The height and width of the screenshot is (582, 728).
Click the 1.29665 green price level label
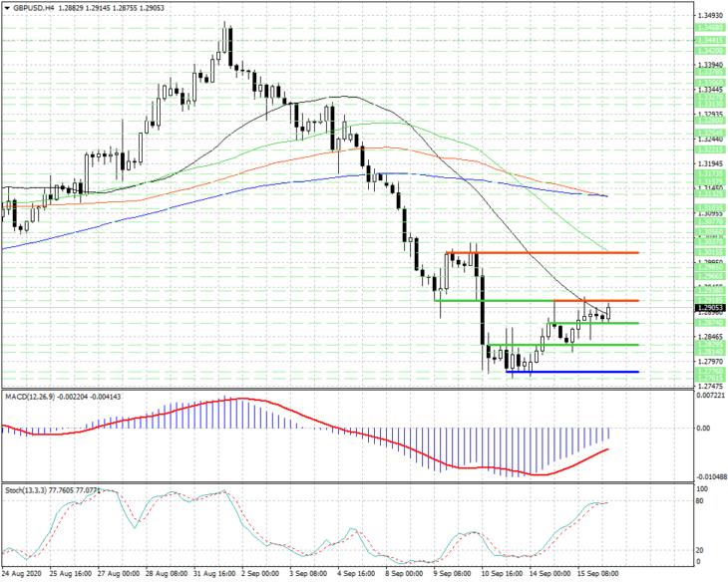(x=710, y=276)
